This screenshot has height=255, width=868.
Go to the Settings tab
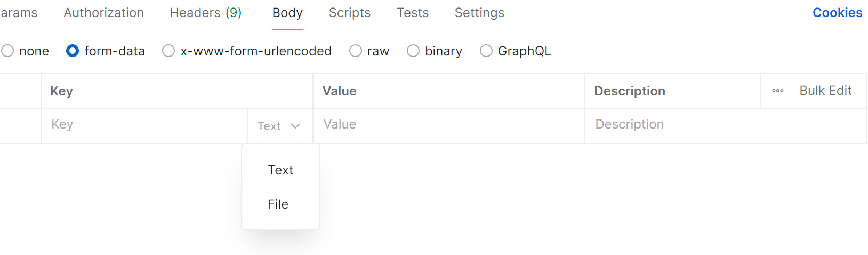[x=479, y=13]
